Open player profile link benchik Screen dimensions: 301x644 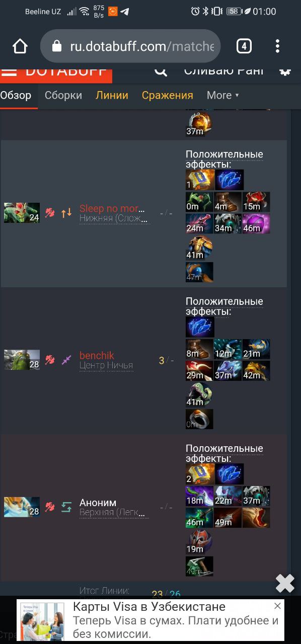coord(97,356)
